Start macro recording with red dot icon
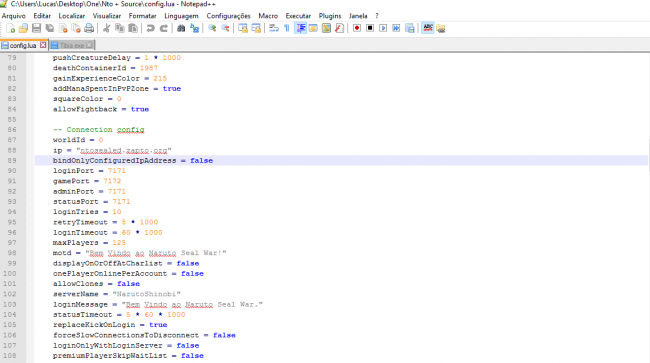The width and height of the screenshot is (650, 363). pyautogui.click(x=357, y=28)
